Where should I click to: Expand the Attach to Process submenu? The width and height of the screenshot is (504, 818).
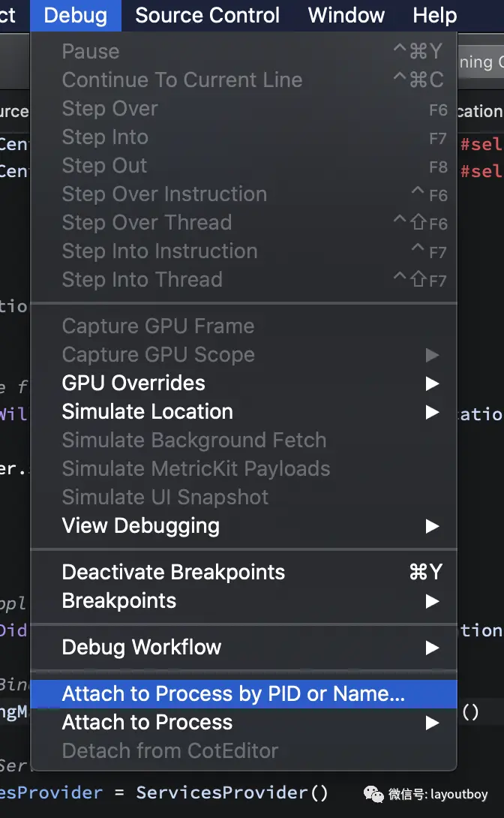[x=147, y=723]
